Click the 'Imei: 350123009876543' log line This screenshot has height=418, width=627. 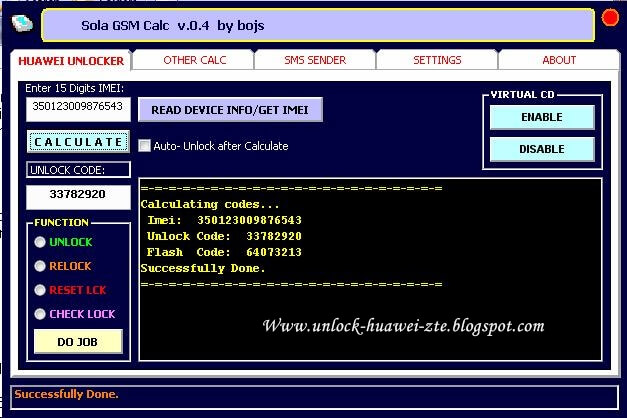tap(224, 220)
